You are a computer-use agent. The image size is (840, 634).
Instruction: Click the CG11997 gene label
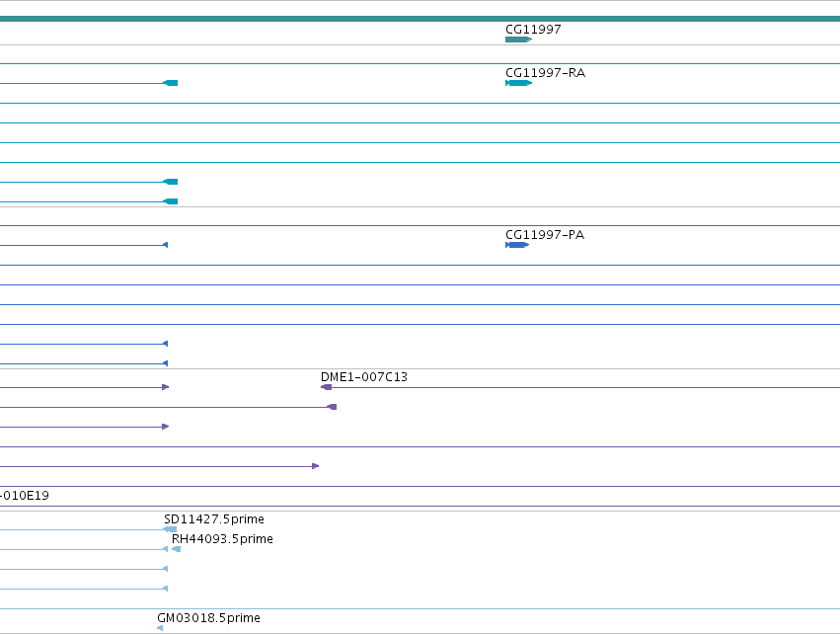(533, 29)
